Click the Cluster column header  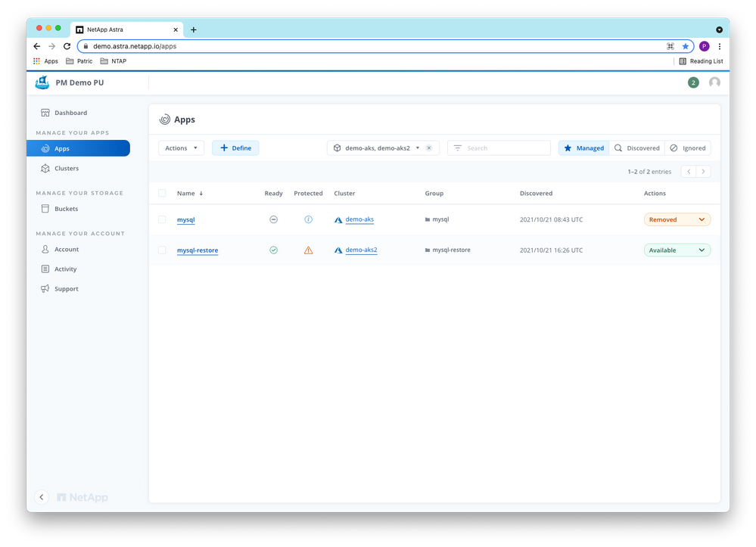pos(344,193)
